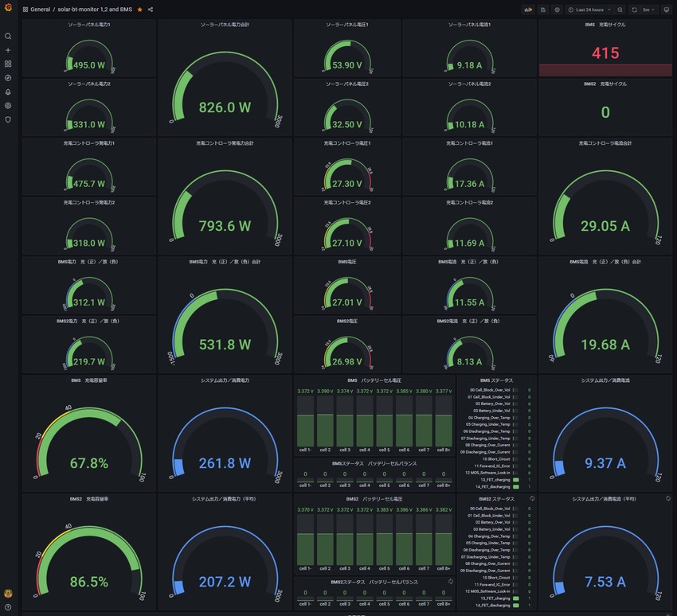Click the blue 9.37 A gauge value

[605, 463]
